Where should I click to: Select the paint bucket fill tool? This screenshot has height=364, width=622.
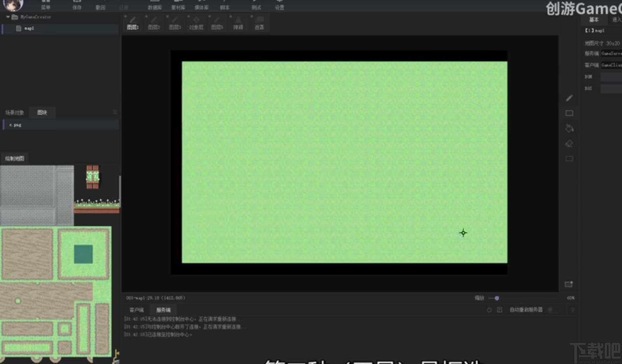(569, 128)
